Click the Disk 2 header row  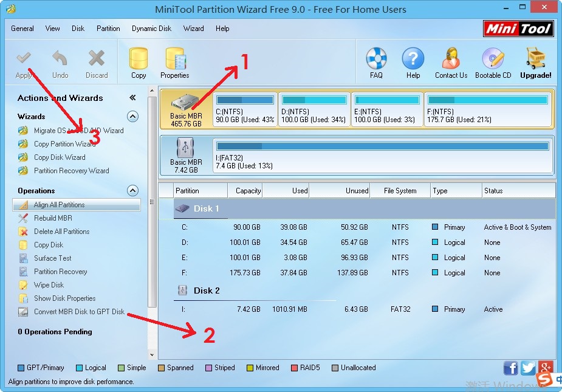coord(357,291)
